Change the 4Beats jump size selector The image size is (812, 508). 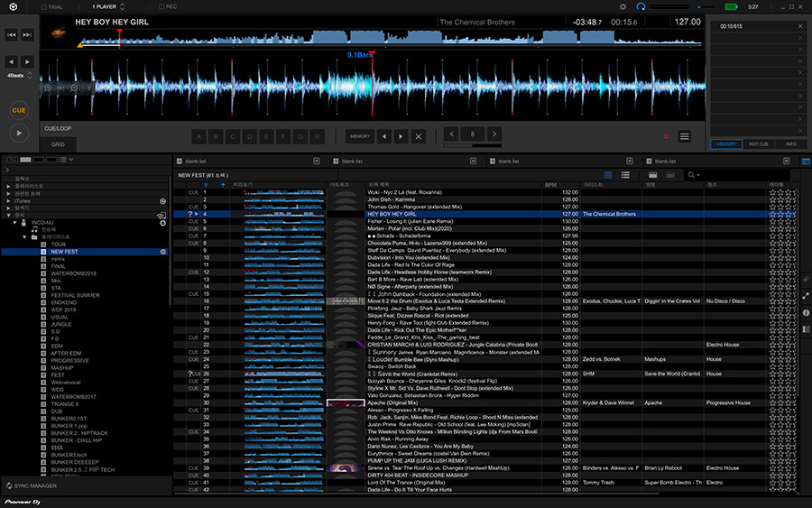(x=19, y=76)
